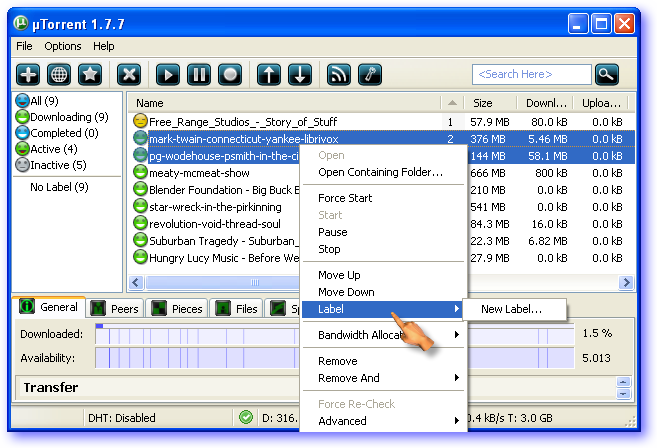Select the Completed (0) category
This screenshot has height=448, width=657.
point(57,133)
